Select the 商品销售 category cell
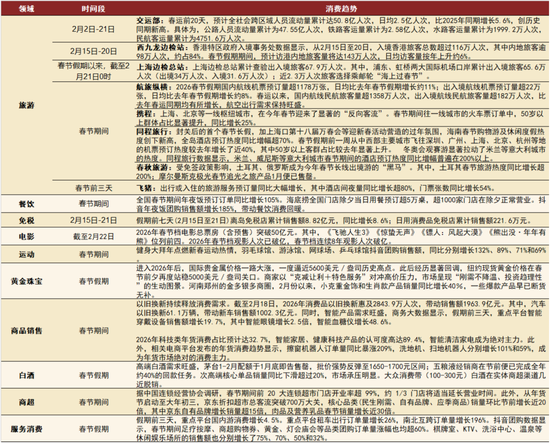Image resolution: width=550 pixels, height=444 pixels. (x=26, y=330)
